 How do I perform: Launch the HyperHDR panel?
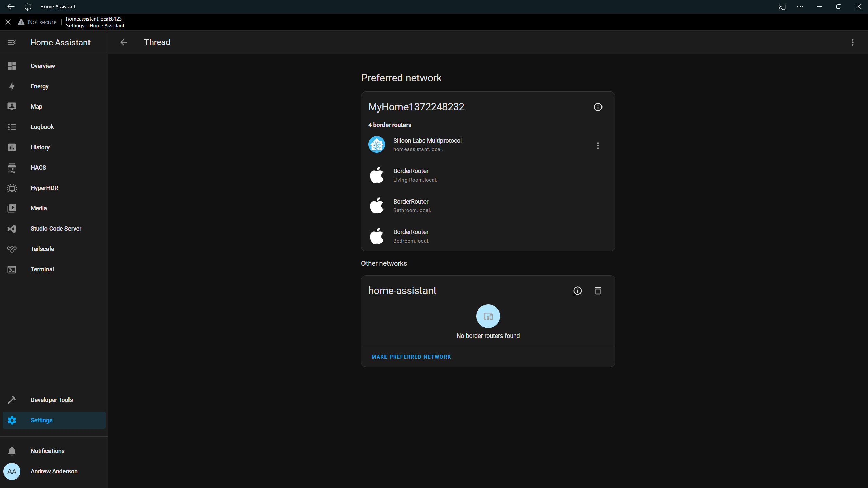[44, 188]
